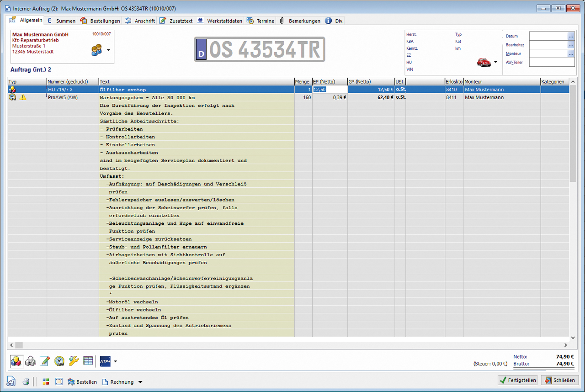Expand the customer dropdown arrow
This screenshot has height=392, width=585.
(x=108, y=50)
